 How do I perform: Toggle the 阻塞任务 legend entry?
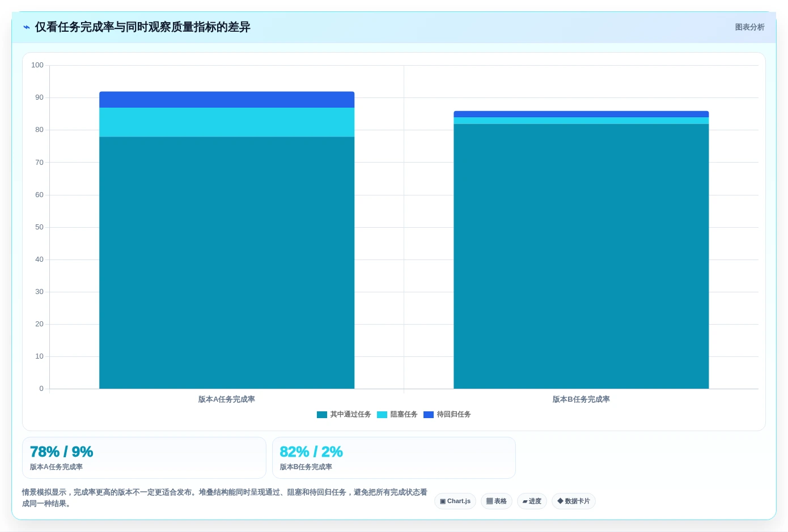coord(397,415)
